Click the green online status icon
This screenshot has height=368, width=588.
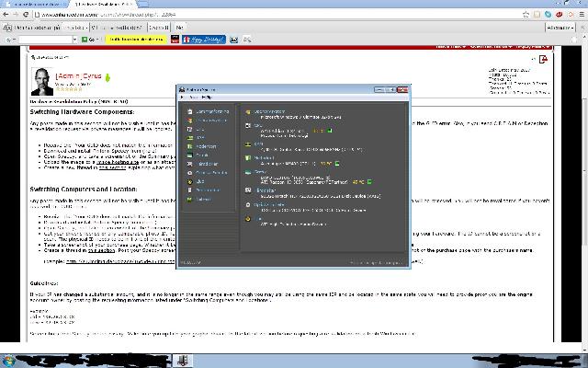tap(107, 77)
